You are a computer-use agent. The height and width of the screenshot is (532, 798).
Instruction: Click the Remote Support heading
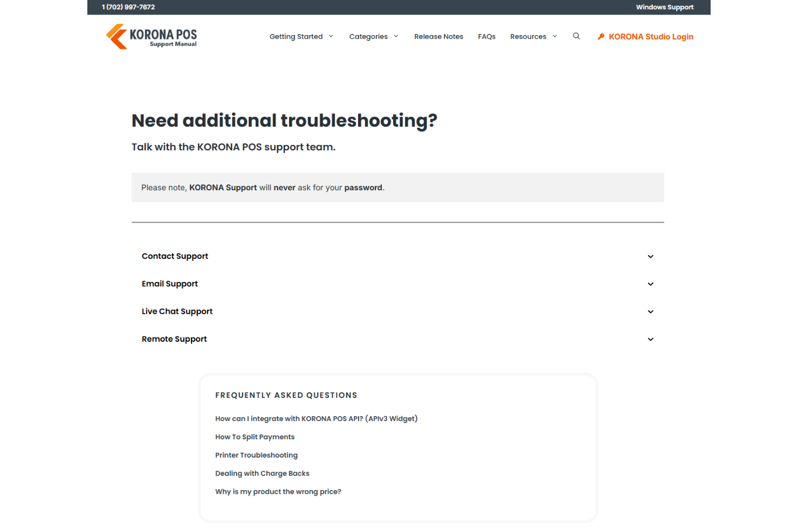click(174, 339)
